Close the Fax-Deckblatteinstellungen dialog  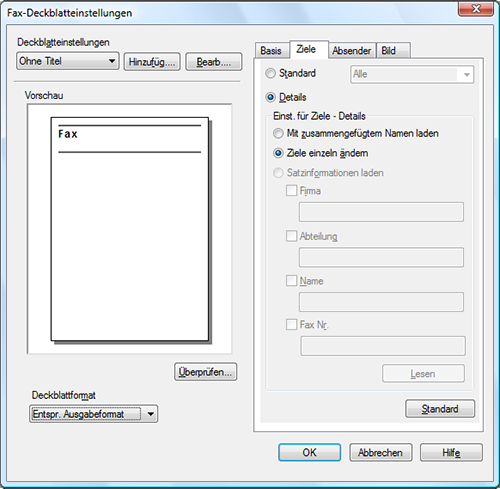click(476, 8)
